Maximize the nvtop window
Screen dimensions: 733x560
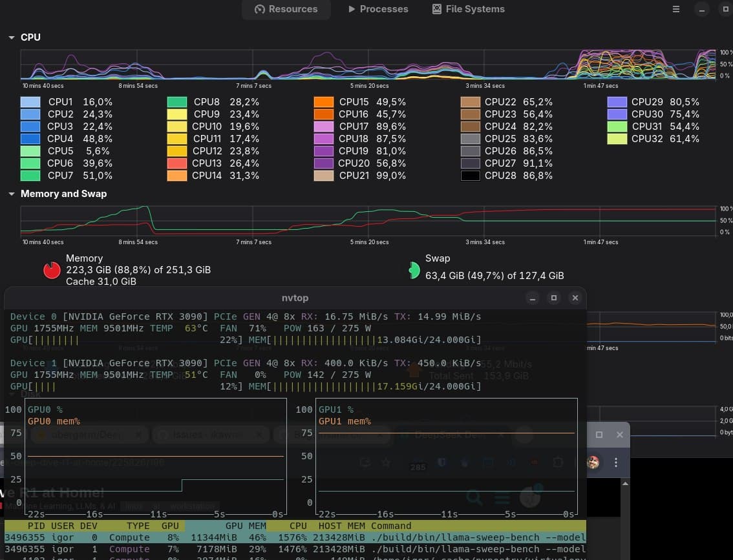[x=553, y=298]
